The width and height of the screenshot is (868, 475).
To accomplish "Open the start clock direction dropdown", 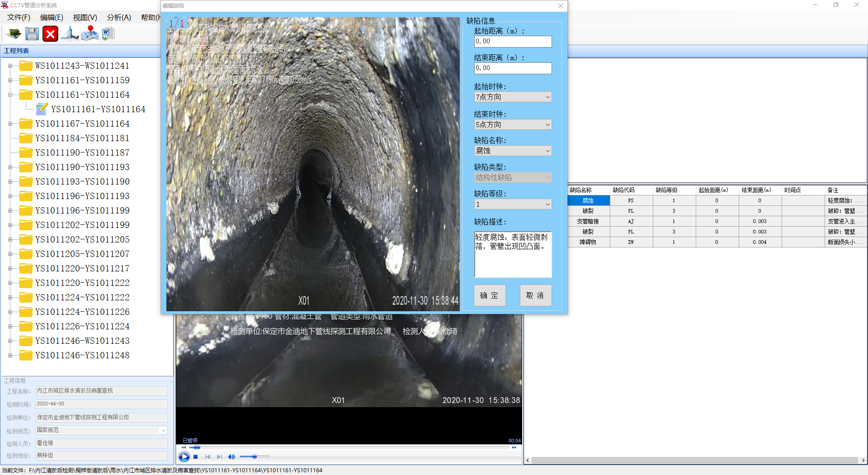I will [x=513, y=97].
